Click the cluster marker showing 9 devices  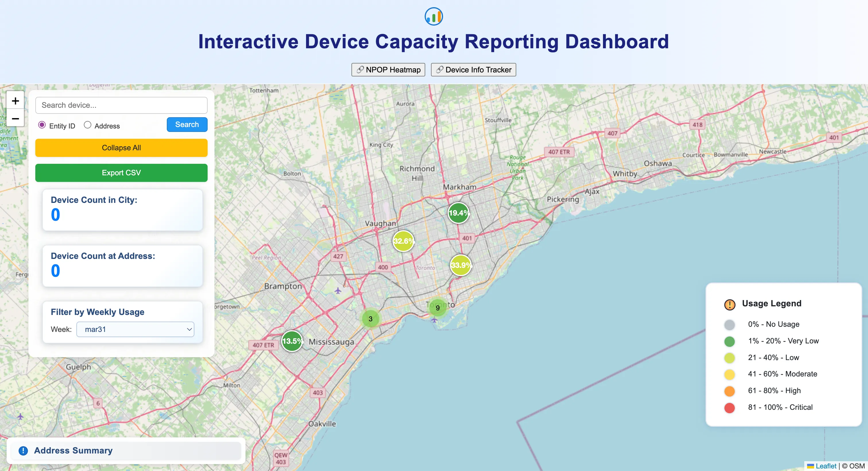437,307
